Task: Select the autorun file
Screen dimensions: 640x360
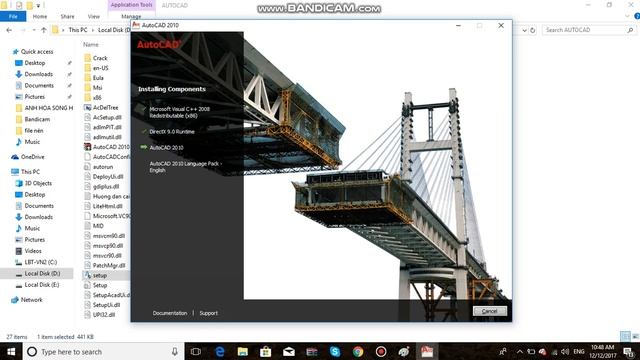Action: tap(103, 167)
